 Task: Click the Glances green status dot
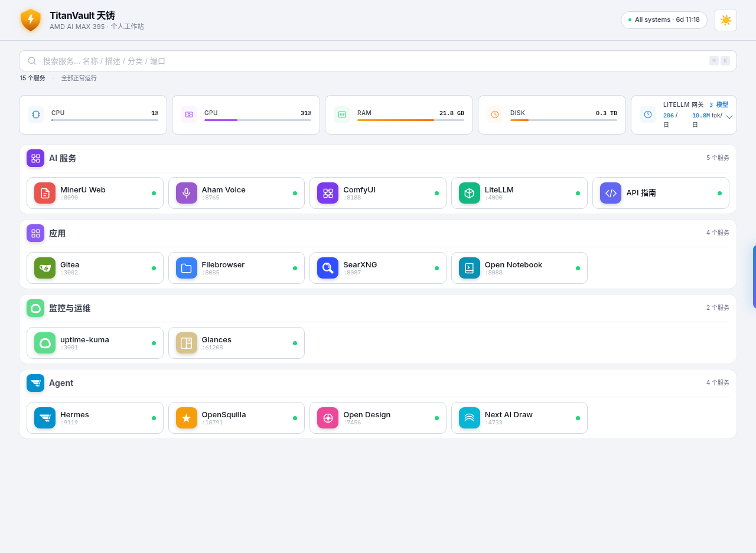pos(295,343)
